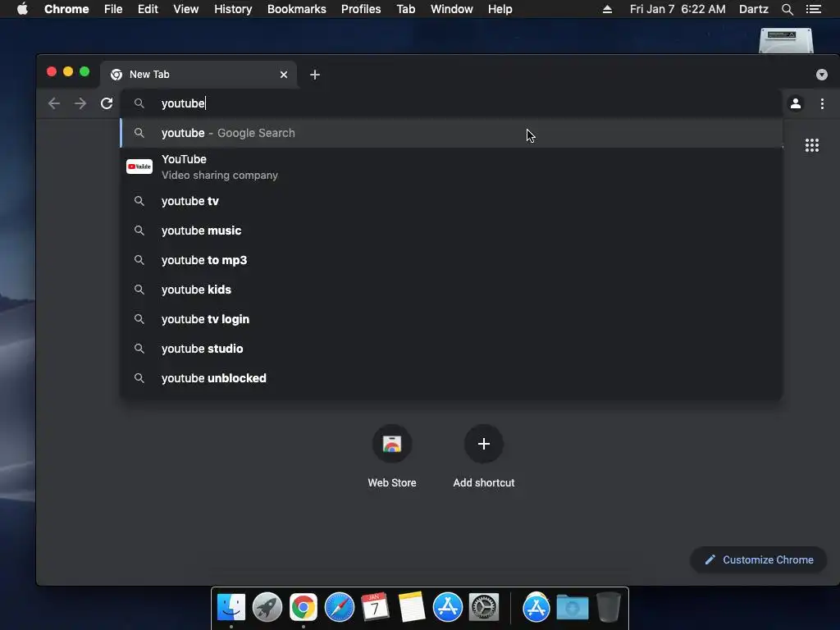Image resolution: width=840 pixels, height=630 pixels.
Task: Open the Window menu
Action: [x=452, y=9]
